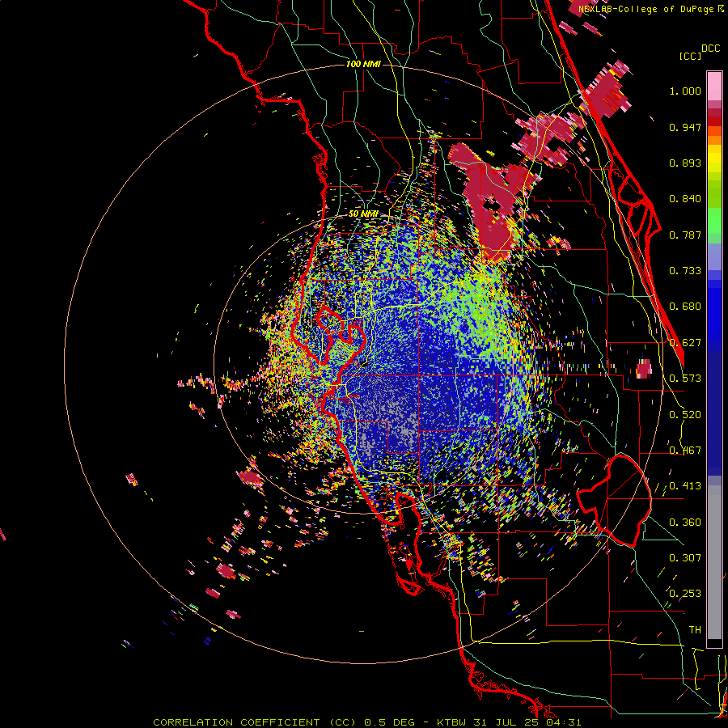Click the 1.000 legend value
Screen dimensions: 728x728
coord(685,91)
